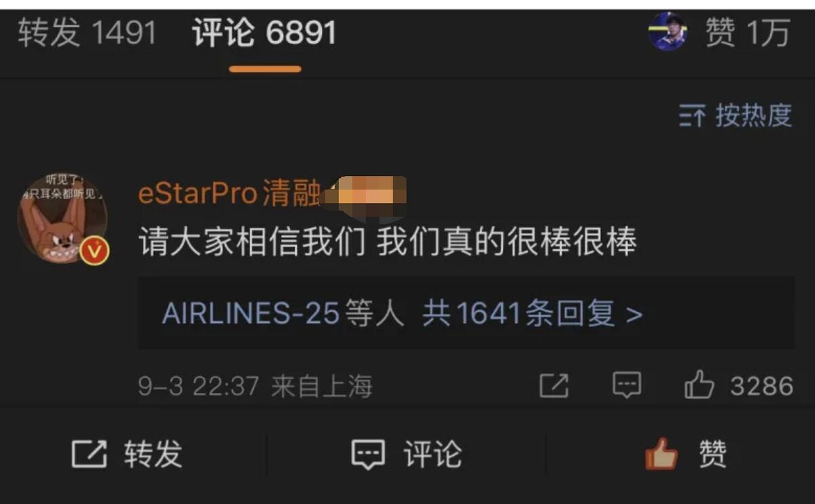This screenshot has height=504, width=815.
Task: Click the verified V badge on the avatar
Action: point(94,251)
